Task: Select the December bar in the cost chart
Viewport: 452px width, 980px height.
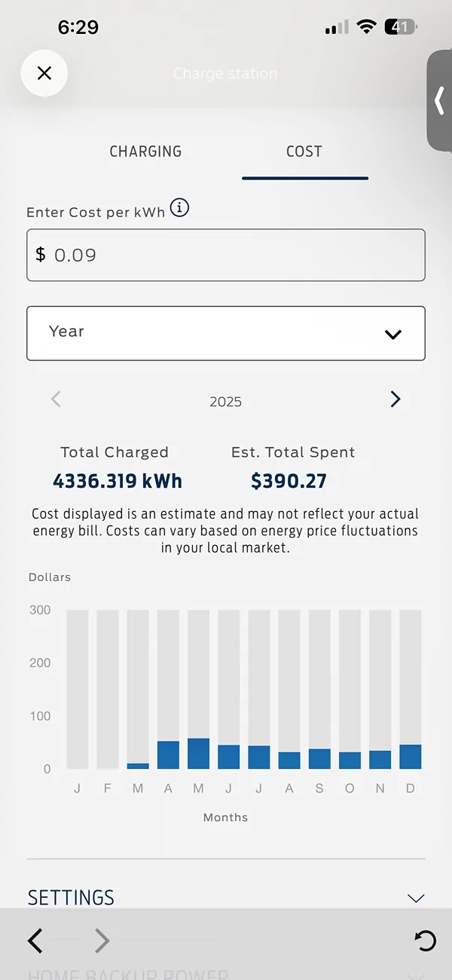Action: (x=410, y=754)
